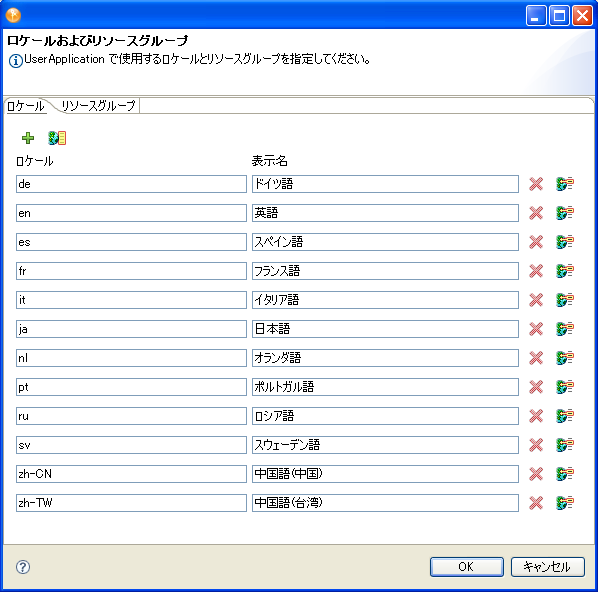Click the globe list locale icon in toolbar

coord(57,138)
